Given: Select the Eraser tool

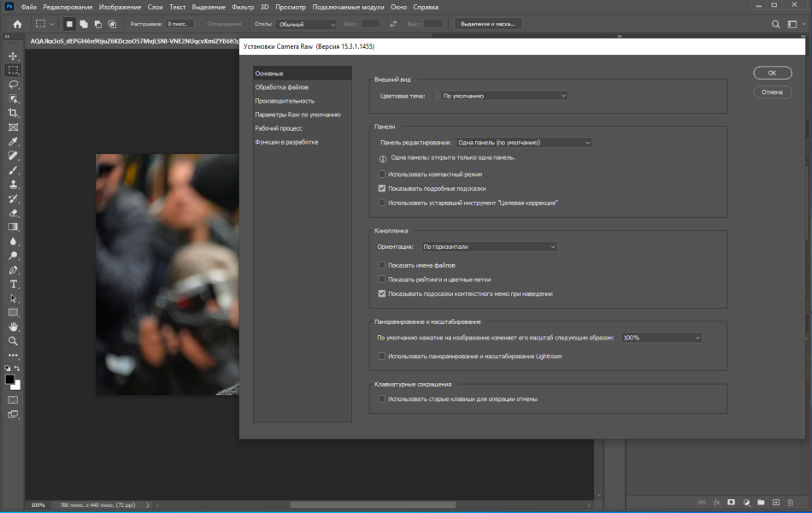Looking at the screenshot, I should [14, 212].
